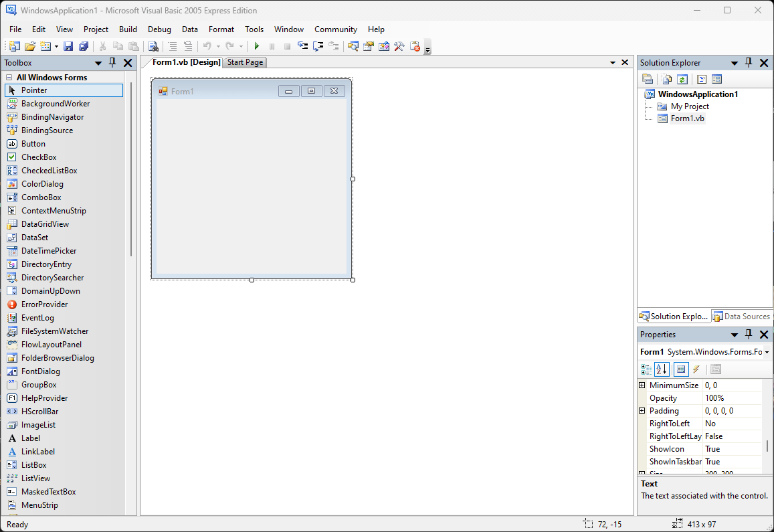Show the Events lightning icon in Properties
The width and height of the screenshot is (774, 532).
[x=696, y=369]
